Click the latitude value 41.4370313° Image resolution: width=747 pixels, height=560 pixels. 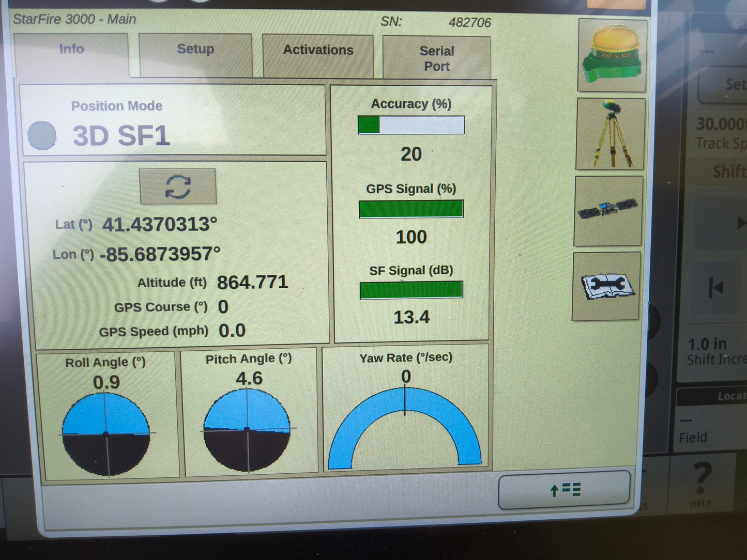(x=160, y=224)
